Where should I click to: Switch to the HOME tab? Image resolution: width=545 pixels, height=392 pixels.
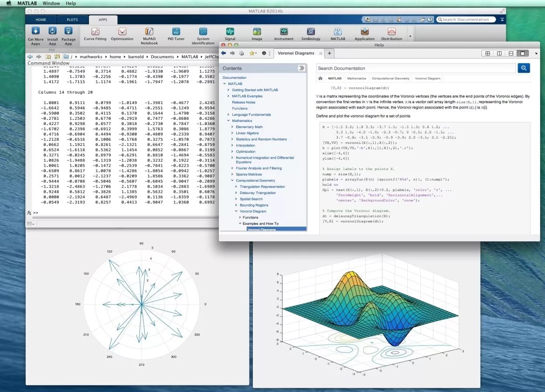41,20
